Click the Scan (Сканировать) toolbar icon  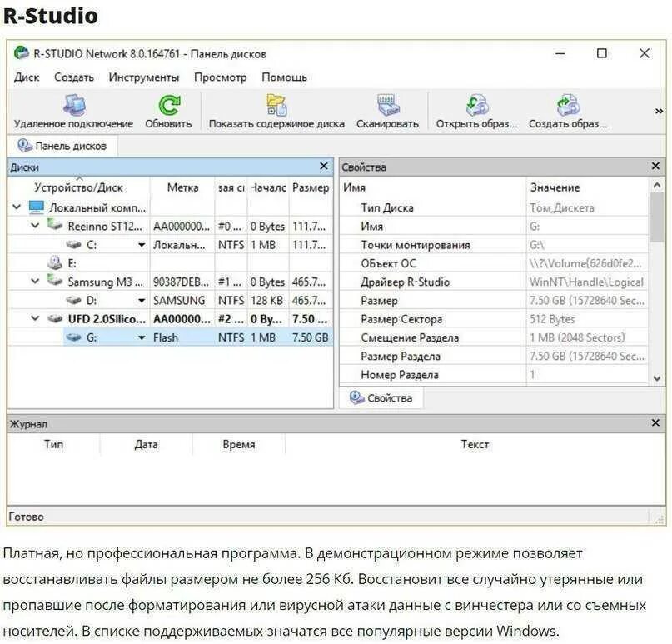(387, 105)
